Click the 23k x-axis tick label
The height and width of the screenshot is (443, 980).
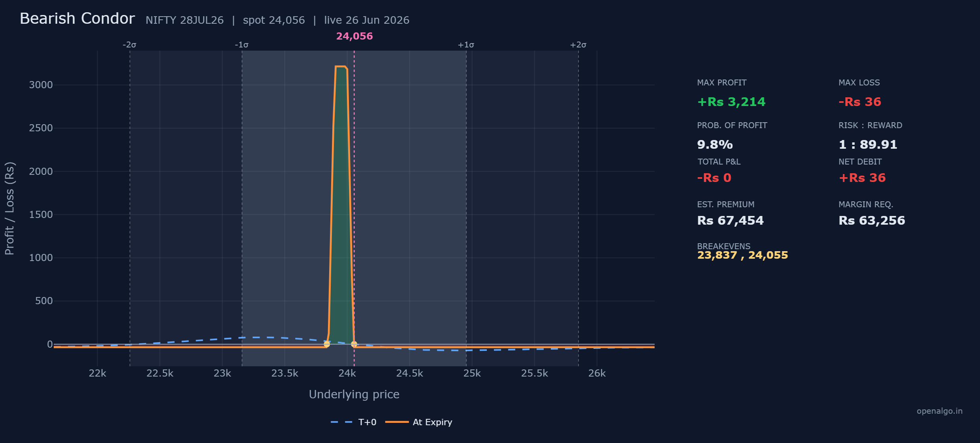coord(222,373)
